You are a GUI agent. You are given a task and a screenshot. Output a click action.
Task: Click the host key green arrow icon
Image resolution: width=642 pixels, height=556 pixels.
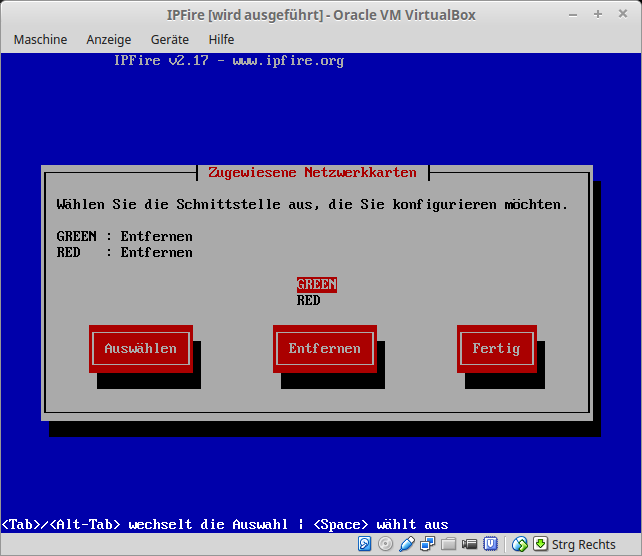[x=540, y=544]
